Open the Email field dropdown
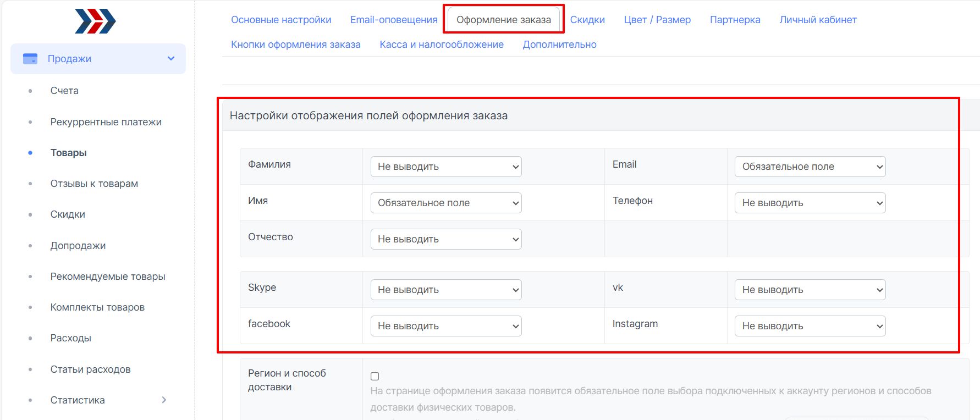980x420 pixels. pyautogui.click(x=810, y=167)
